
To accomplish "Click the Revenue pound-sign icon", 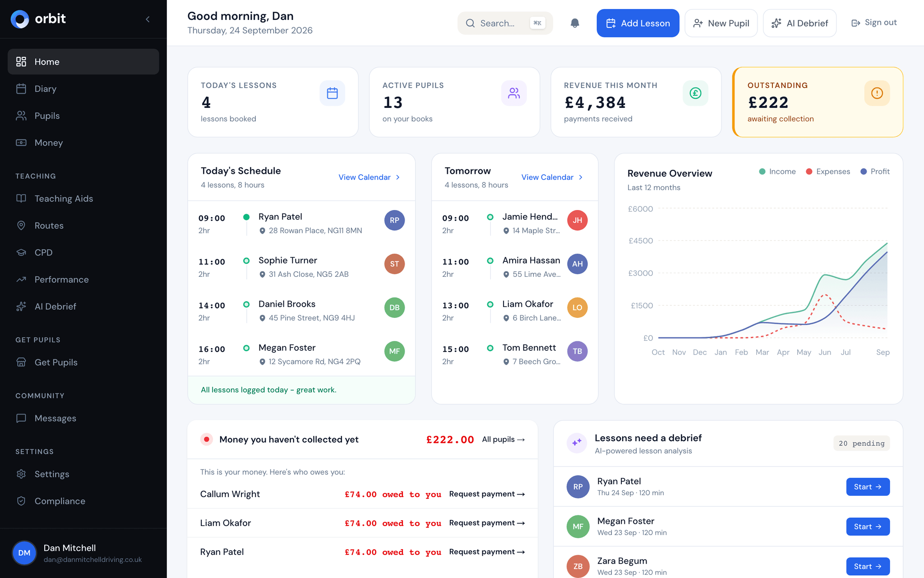I will (695, 93).
